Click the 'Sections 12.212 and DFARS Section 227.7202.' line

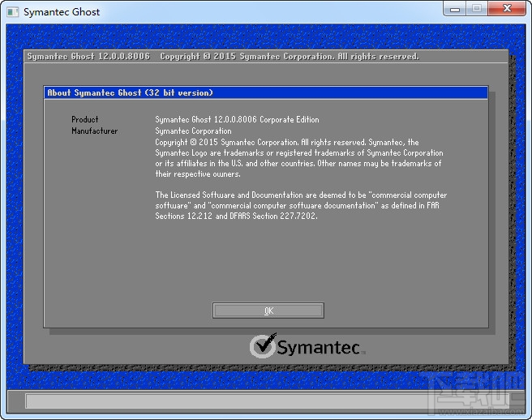pyautogui.click(x=236, y=216)
